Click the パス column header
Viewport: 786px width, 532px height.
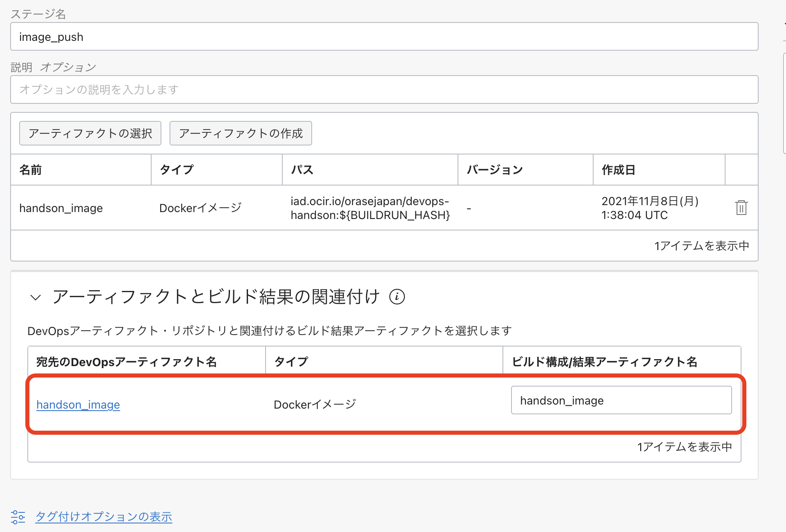point(302,170)
